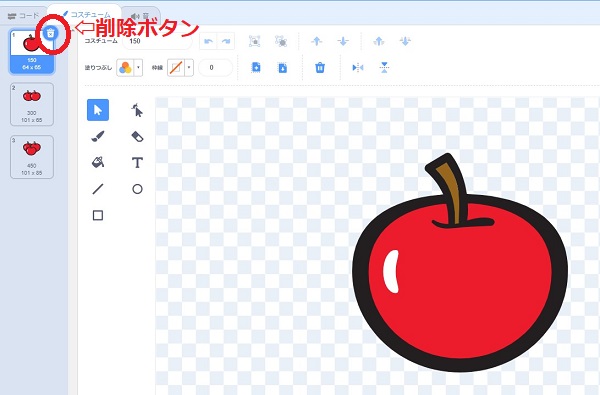Bring selection to front
The image size is (600, 395).
(379, 41)
